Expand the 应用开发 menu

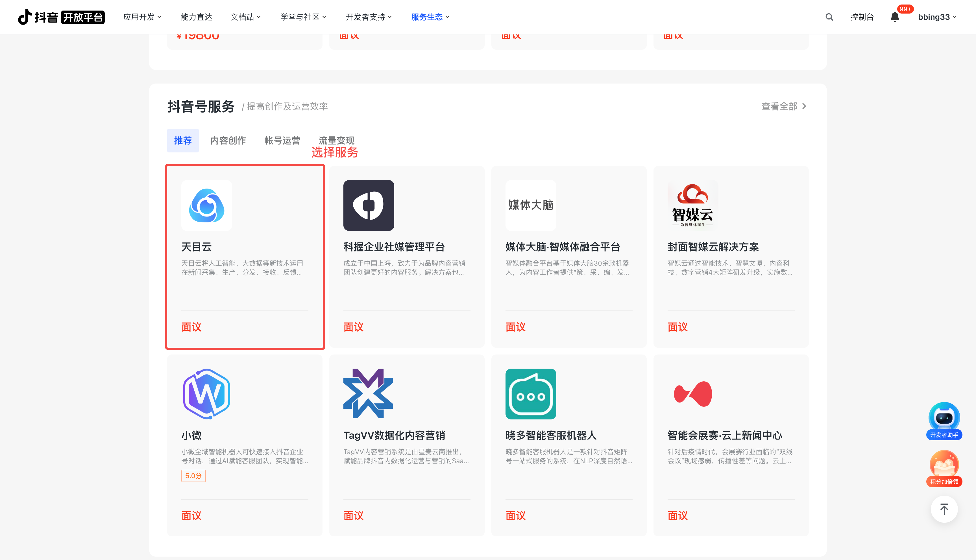click(x=142, y=17)
